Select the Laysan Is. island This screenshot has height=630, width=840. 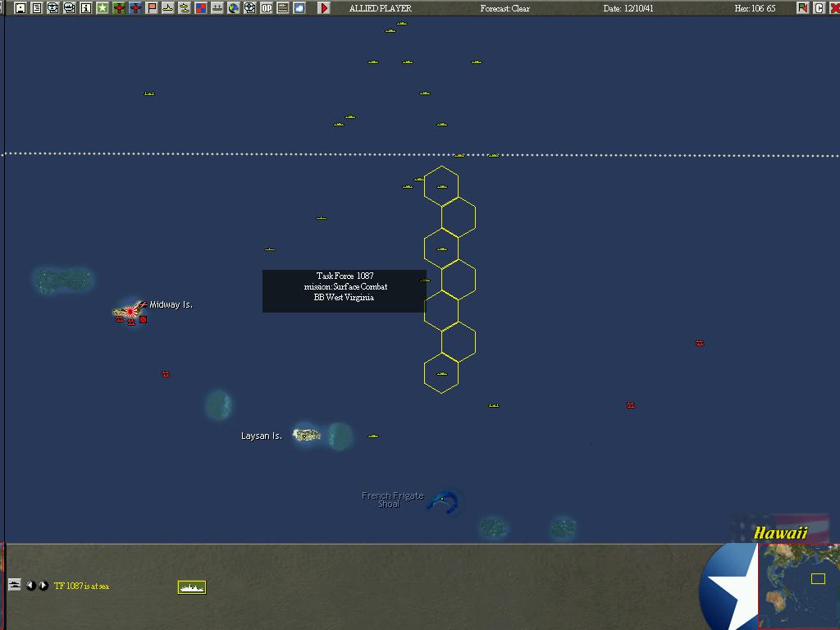click(x=307, y=435)
